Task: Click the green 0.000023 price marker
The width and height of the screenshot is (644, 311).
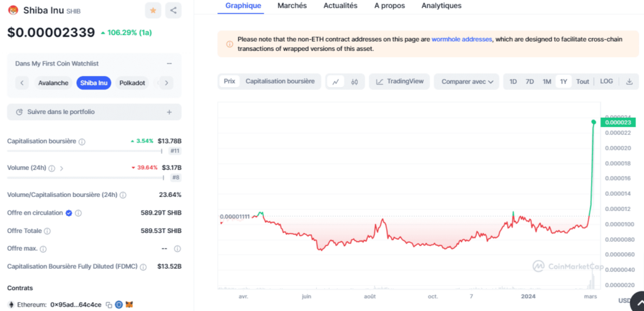Action: 618,122
